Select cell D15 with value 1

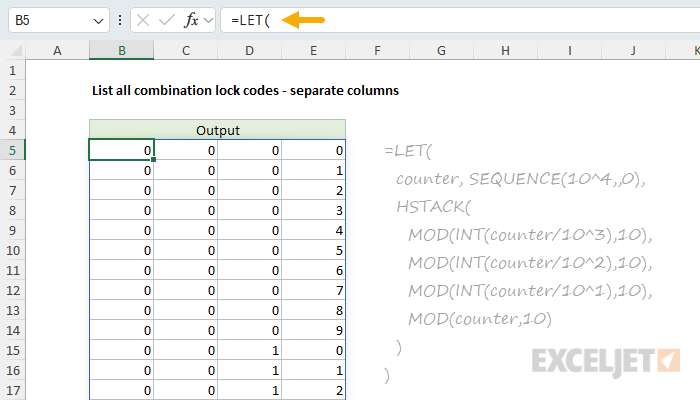point(250,350)
